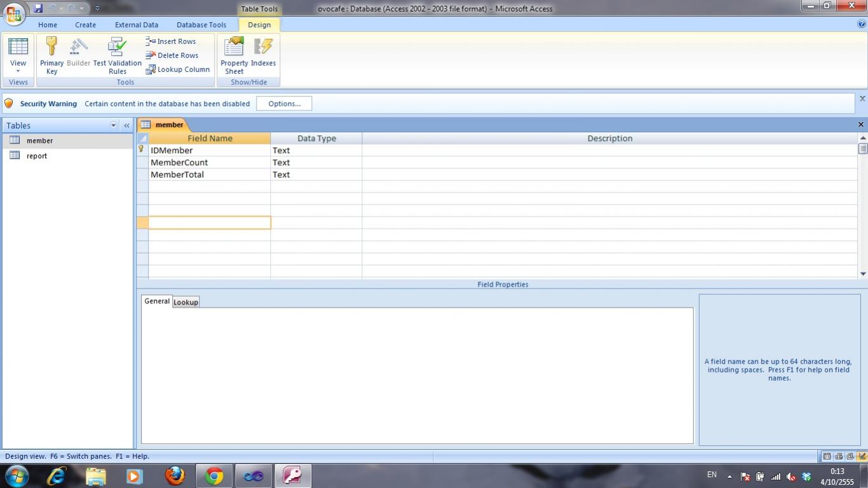Open the Property Sheet pane
The image size is (868, 488).
click(x=234, y=48)
